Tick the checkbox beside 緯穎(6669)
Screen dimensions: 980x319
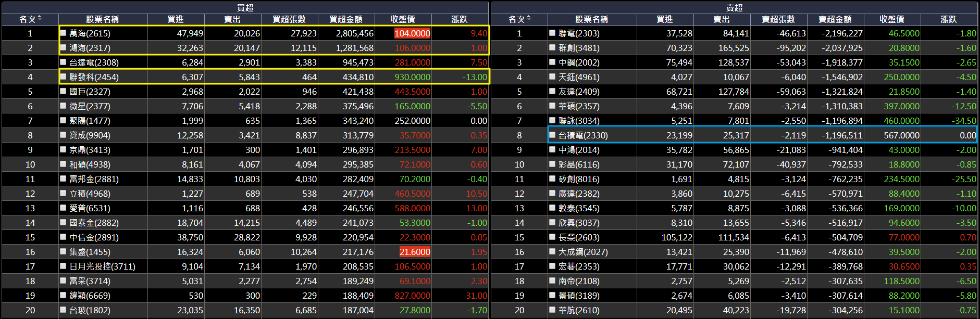click(63, 295)
